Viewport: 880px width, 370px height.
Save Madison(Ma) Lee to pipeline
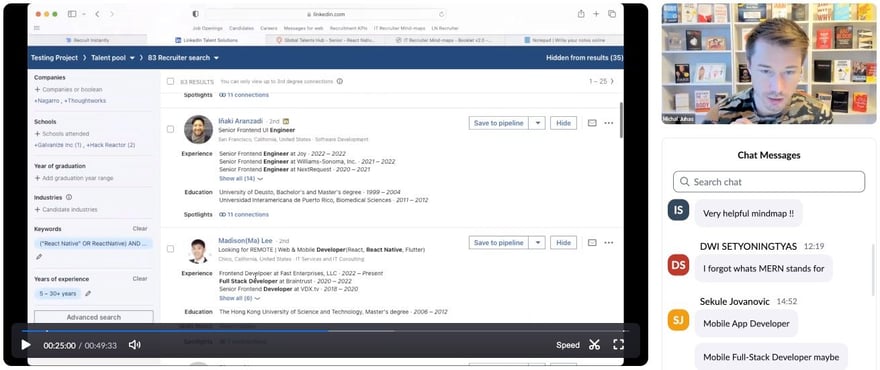click(x=498, y=243)
